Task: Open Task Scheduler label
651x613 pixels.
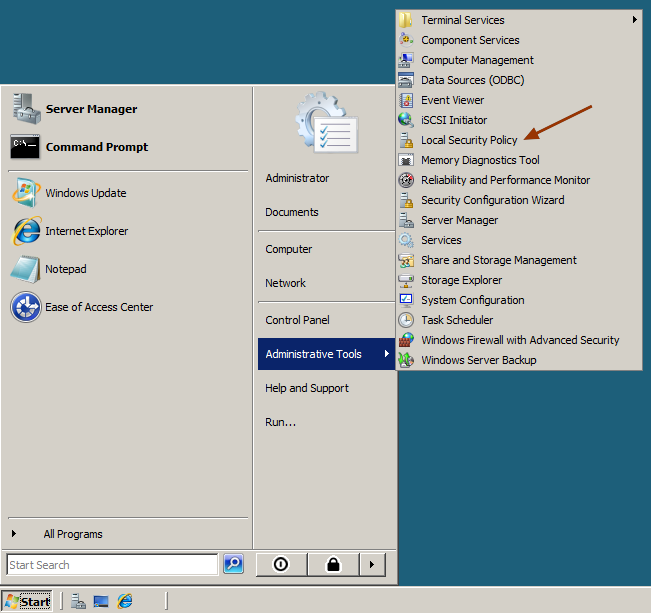Action: 457,320
